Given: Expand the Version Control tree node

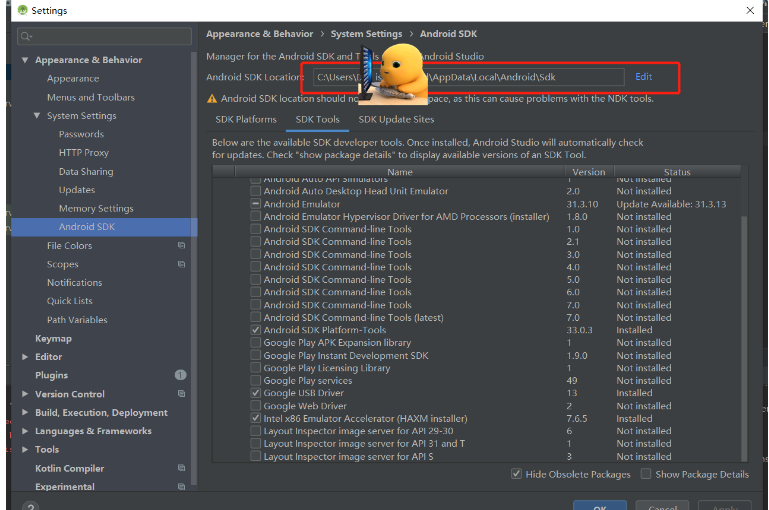Looking at the screenshot, I should click(x=25, y=394).
